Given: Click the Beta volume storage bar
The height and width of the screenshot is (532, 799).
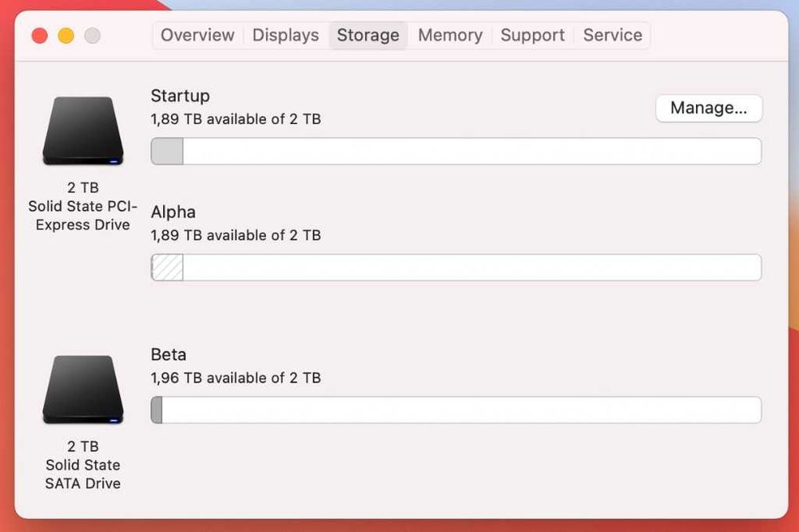Looking at the screenshot, I should [460, 410].
